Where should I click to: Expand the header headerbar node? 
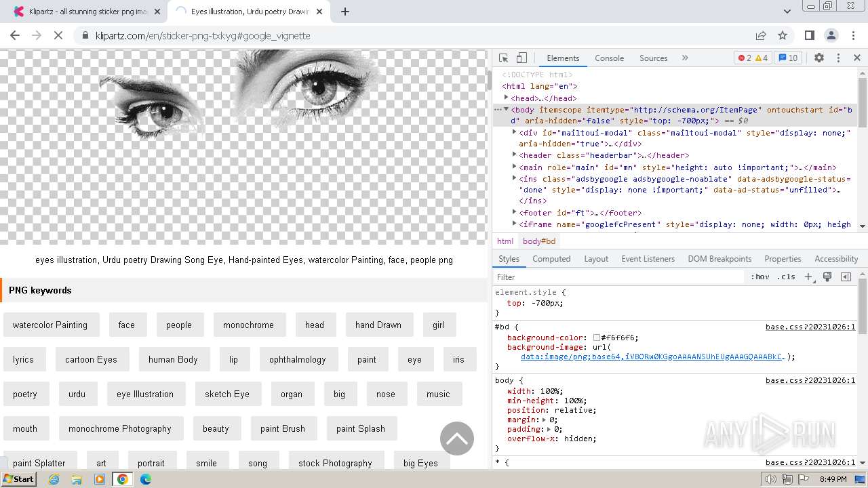pyautogui.click(x=514, y=155)
